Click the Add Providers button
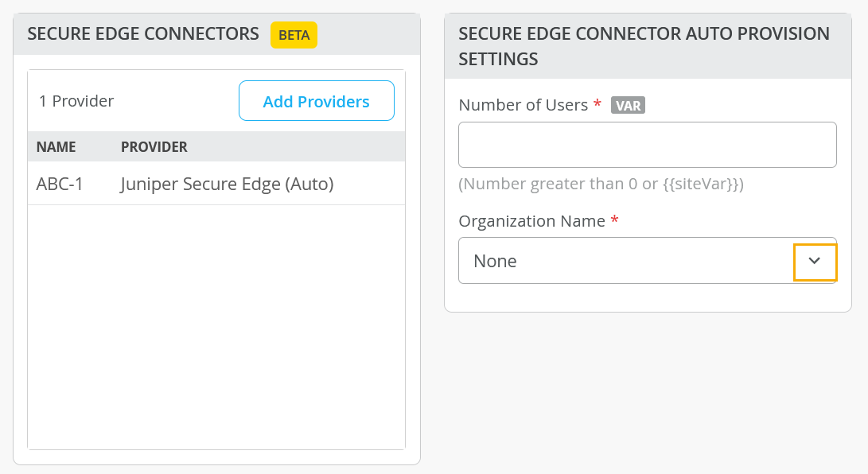This screenshot has width=868, height=474. [x=316, y=101]
